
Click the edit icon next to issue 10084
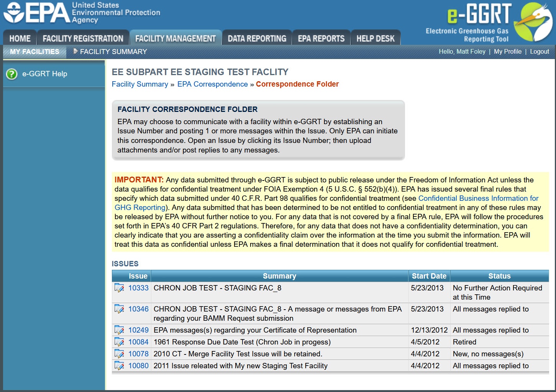(119, 342)
